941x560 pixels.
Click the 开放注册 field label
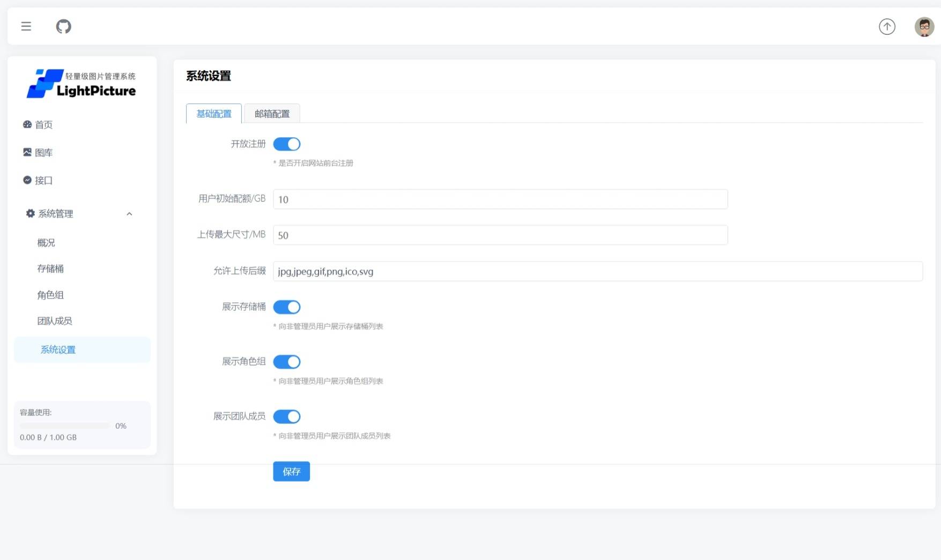pos(248,144)
